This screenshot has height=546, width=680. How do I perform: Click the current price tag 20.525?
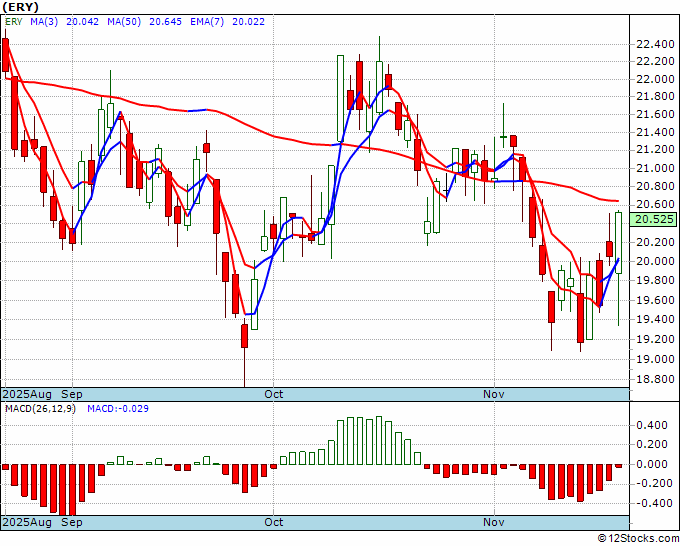coord(655,219)
